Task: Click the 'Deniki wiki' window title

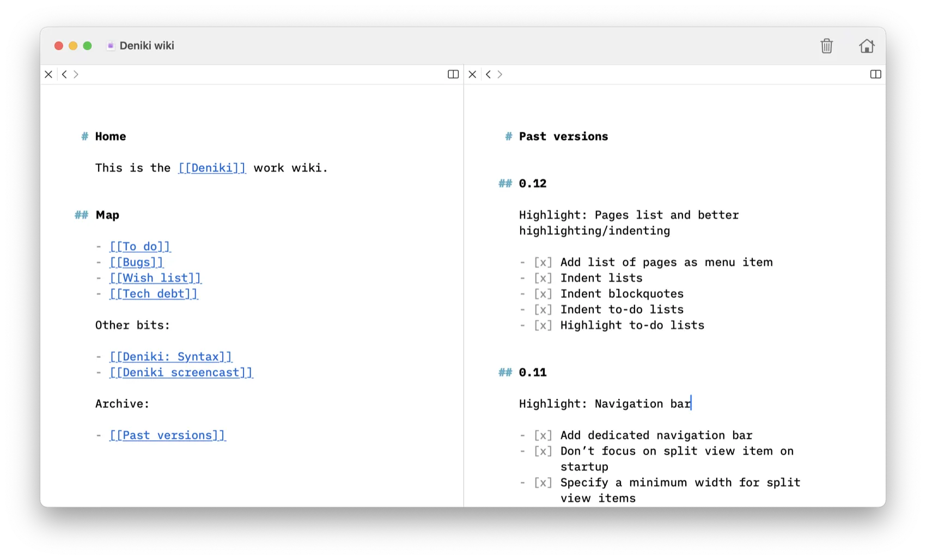Action: [x=147, y=46]
